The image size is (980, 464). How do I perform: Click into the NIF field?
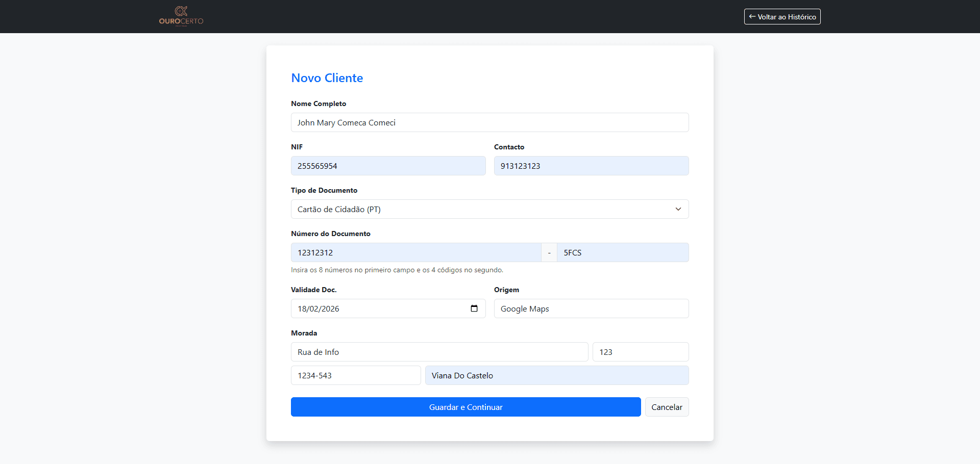pyautogui.click(x=388, y=166)
